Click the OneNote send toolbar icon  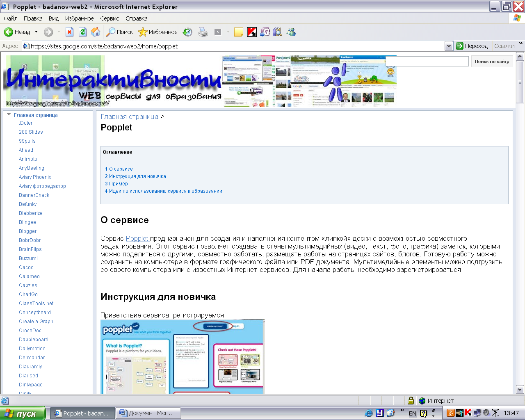pyautogui.click(x=265, y=32)
